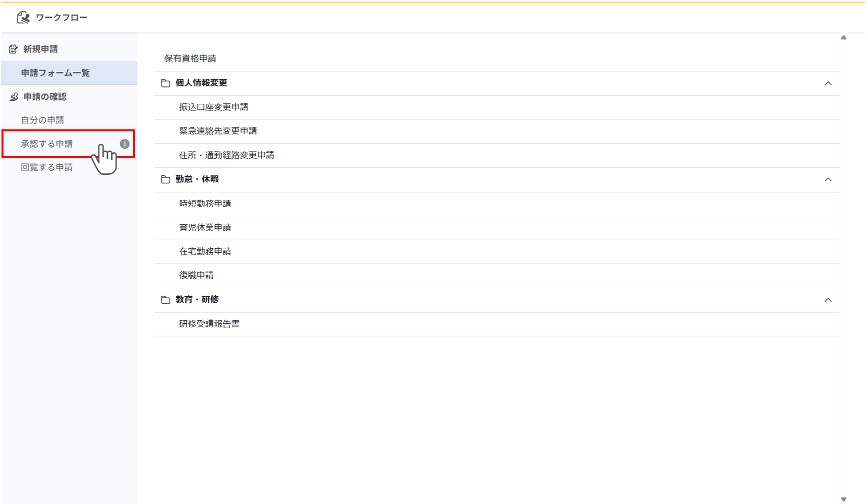This screenshot has width=868, height=504.
Task: Click the 教育・研修 category title
Action: [197, 300]
